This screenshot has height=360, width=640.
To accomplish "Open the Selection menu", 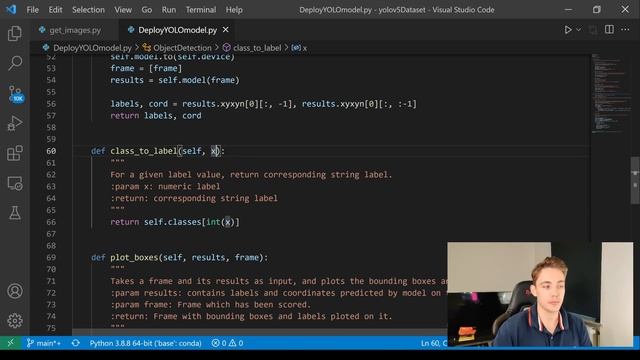I will coord(88,10).
